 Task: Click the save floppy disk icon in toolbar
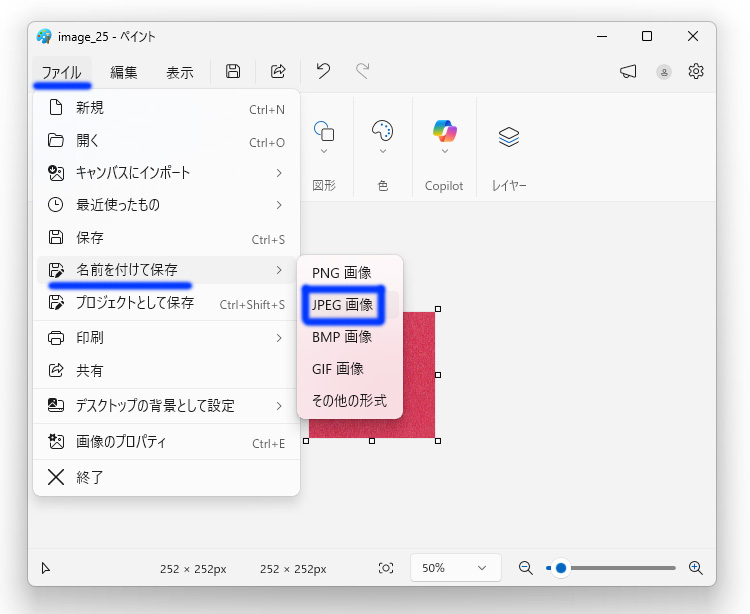pyautogui.click(x=233, y=71)
